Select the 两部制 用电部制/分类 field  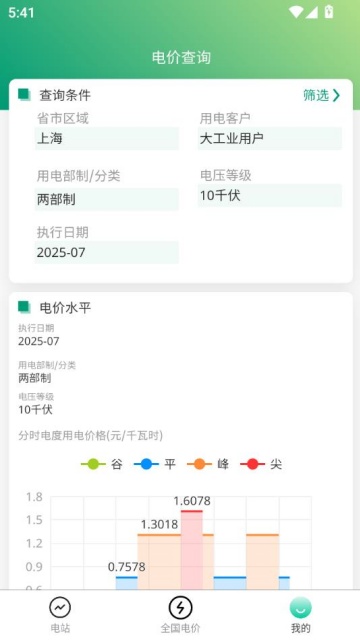pos(107,199)
